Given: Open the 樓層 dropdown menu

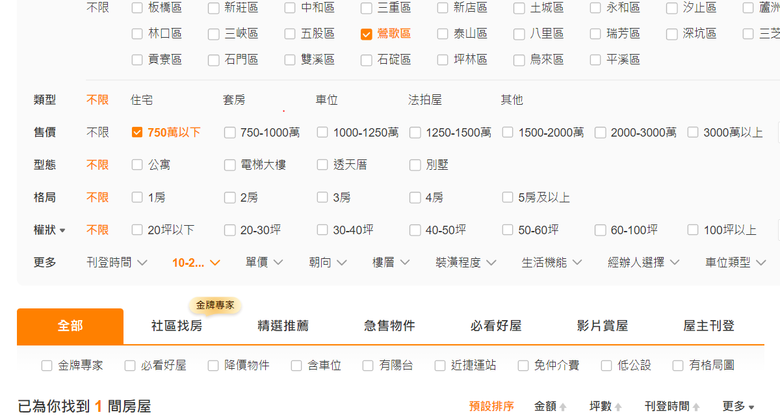Looking at the screenshot, I should pos(390,263).
